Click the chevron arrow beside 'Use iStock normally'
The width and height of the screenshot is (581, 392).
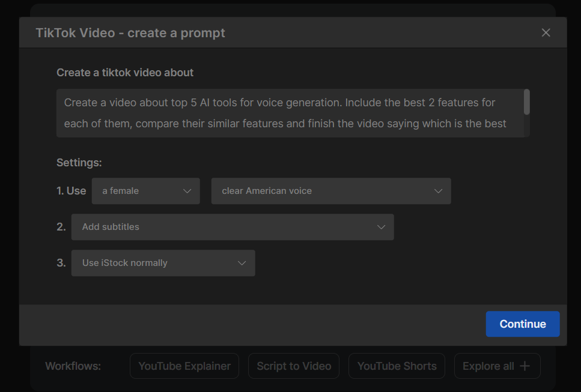click(242, 263)
